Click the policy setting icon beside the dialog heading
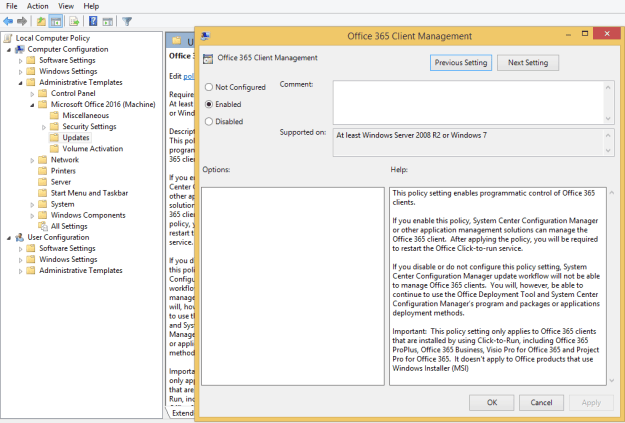Image resolution: width=625 pixels, height=423 pixels. point(208,59)
